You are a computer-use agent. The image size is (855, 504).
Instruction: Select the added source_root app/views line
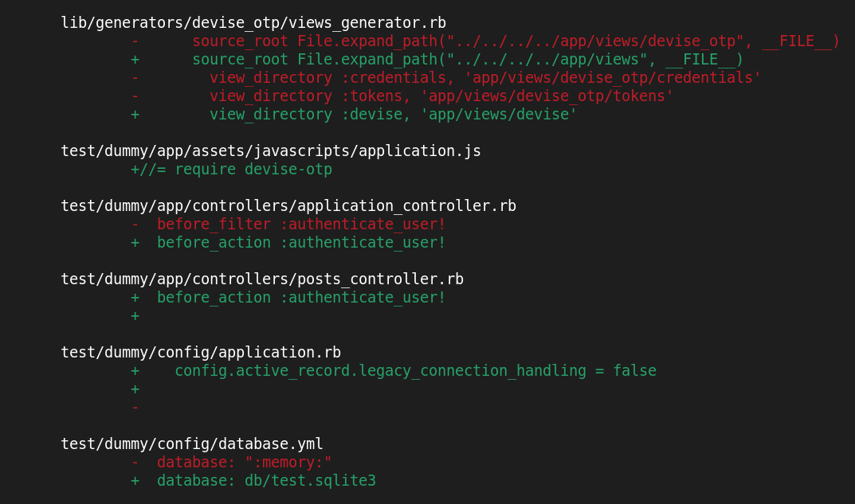click(x=437, y=60)
